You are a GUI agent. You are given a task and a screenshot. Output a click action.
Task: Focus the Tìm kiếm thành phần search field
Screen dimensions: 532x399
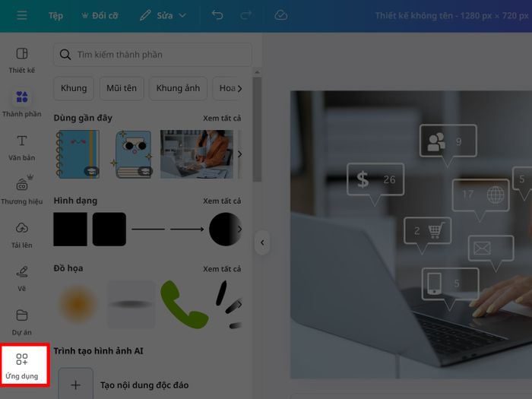pyautogui.click(x=153, y=54)
